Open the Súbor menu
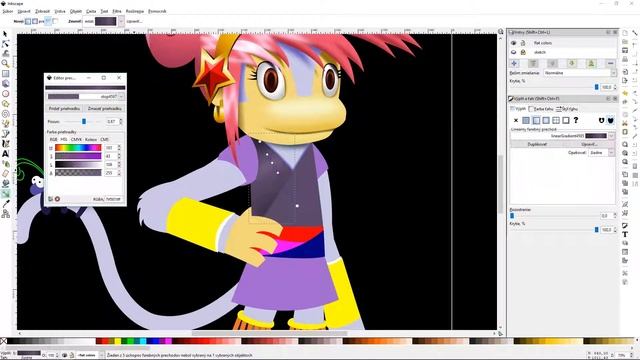 coord(7,11)
